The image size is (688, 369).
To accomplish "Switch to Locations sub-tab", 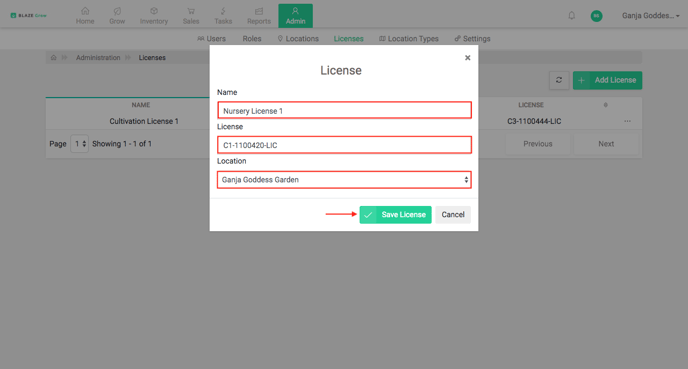I will 298,39.
